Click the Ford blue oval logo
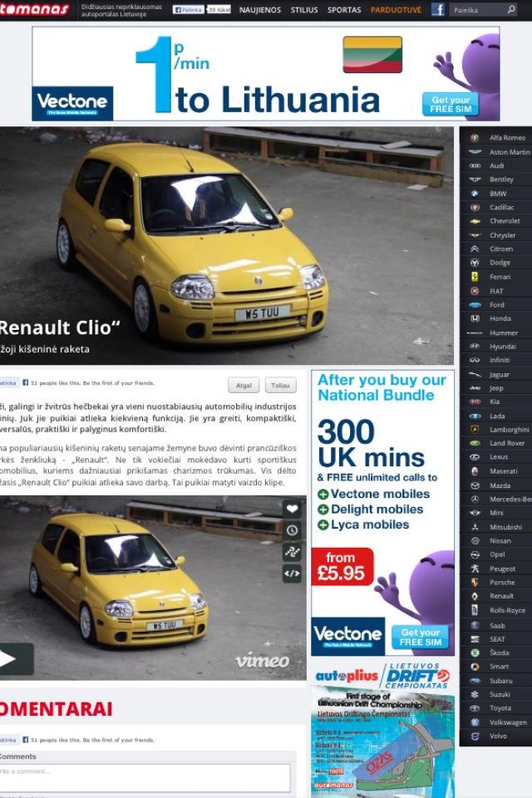532x798 pixels. coord(475,305)
